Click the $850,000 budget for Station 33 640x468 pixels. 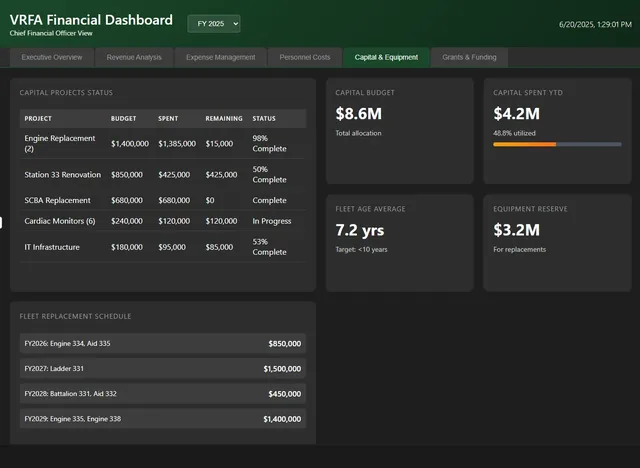[127, 175]
